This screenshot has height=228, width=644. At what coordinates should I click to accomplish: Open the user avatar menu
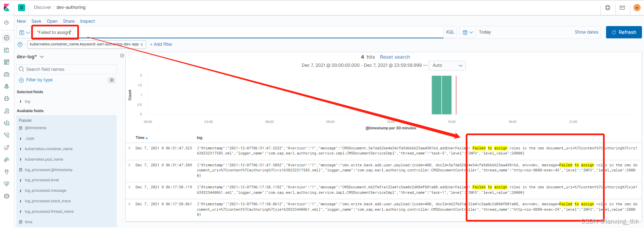tap(637, 7)
